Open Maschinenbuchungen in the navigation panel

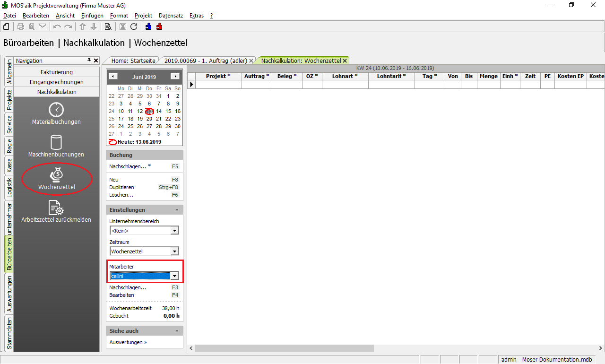pos(56,146)
